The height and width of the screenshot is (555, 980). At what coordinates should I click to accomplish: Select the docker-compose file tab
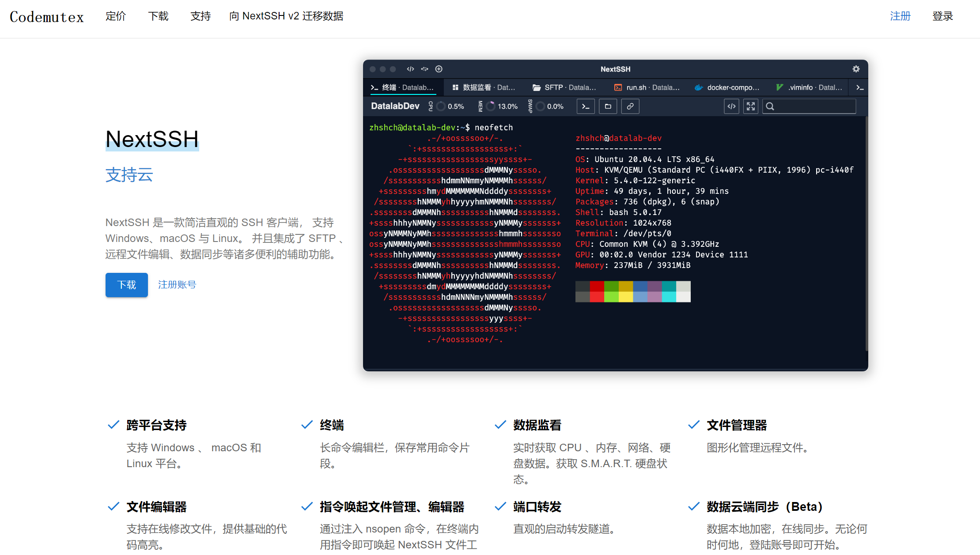tap(727, 87)
